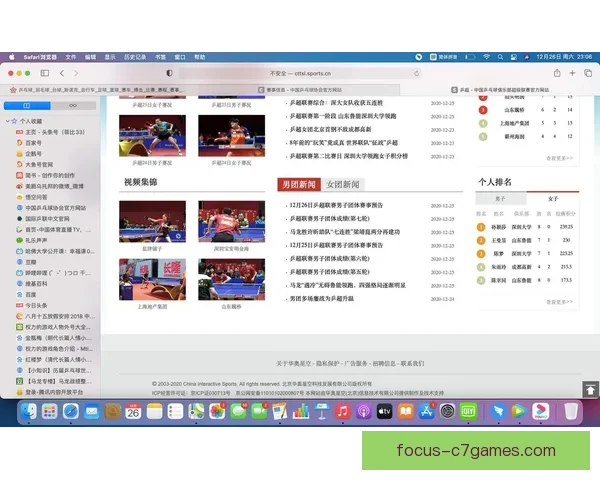Open Photos from the Dock
This screenshot has width=600, height=480.
(x=217, y=411)
